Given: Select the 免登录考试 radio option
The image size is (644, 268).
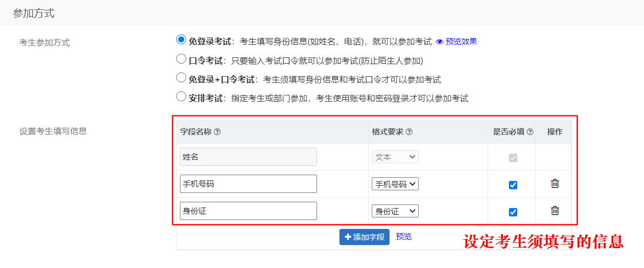Looking at the screenshot, I should coord(181,40).
